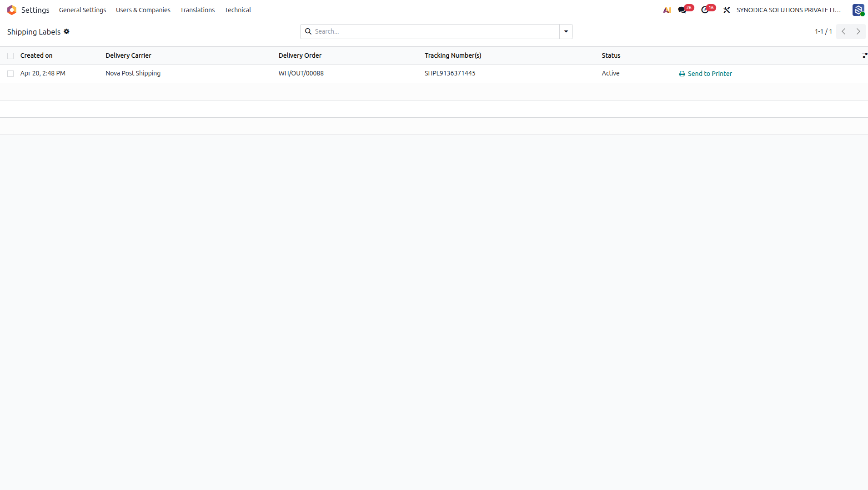Open the Technical menu
868x490 pixels.
pos(237,10)
